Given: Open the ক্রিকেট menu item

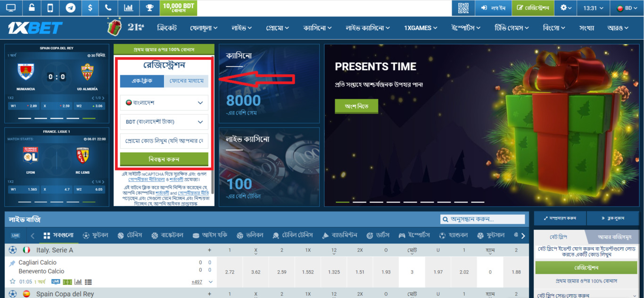Looking at the screenshot, I should click(167, 28).
